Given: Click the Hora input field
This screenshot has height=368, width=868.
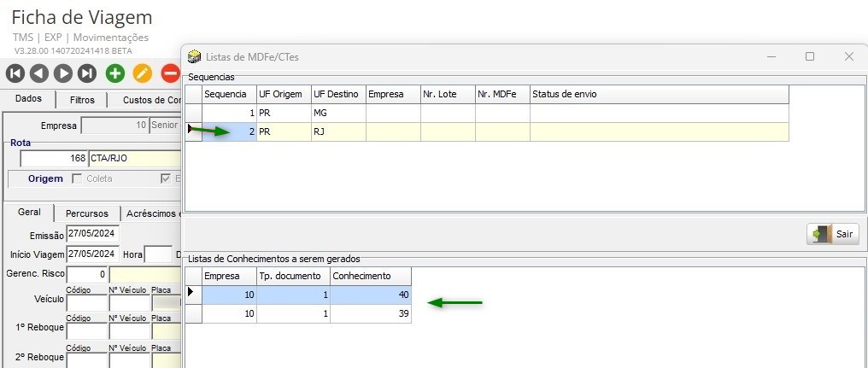Looking at the screenshot, I should click(158, 254).
